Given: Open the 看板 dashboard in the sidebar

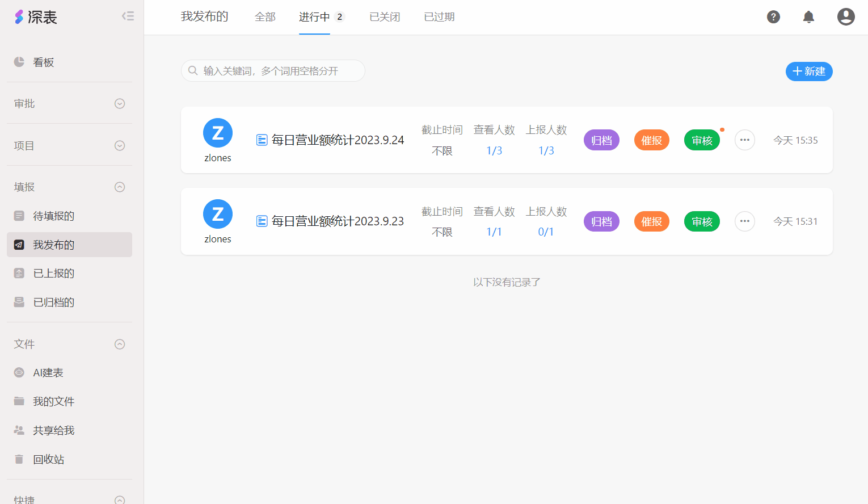Looking at the screenshot, I should coord(43,62).
